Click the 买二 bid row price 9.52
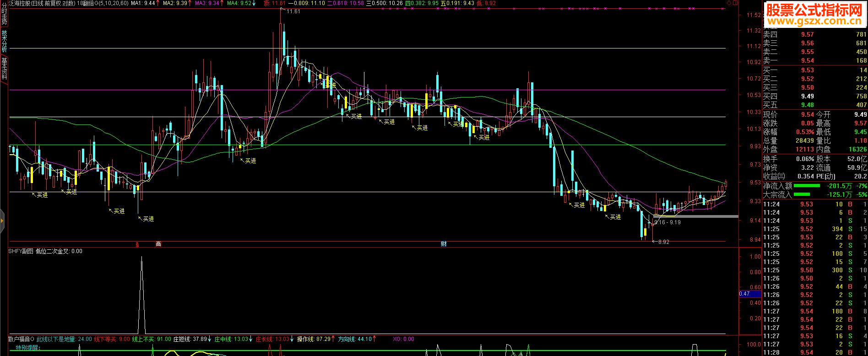The height and width of the screenshot is (356, 868). pos(807,79)
